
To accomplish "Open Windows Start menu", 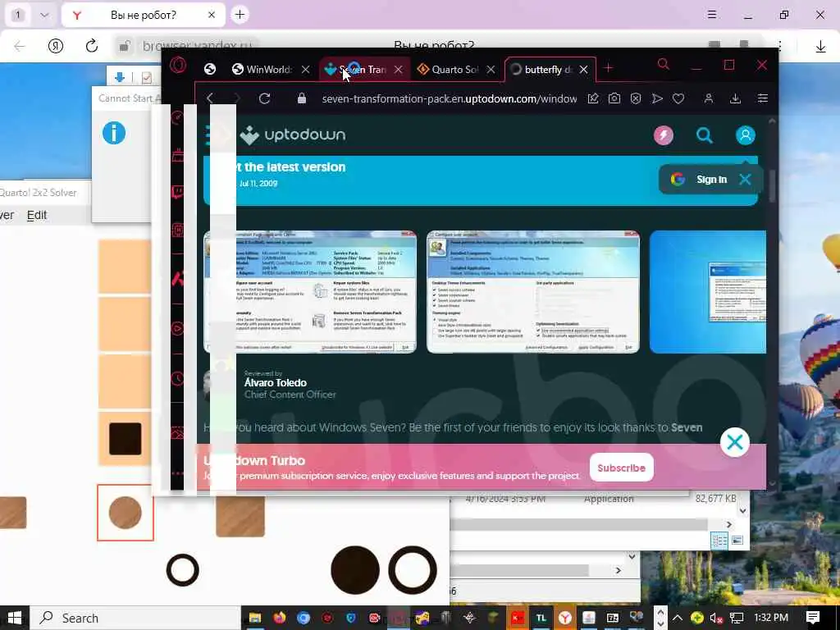I will [15, 618].
